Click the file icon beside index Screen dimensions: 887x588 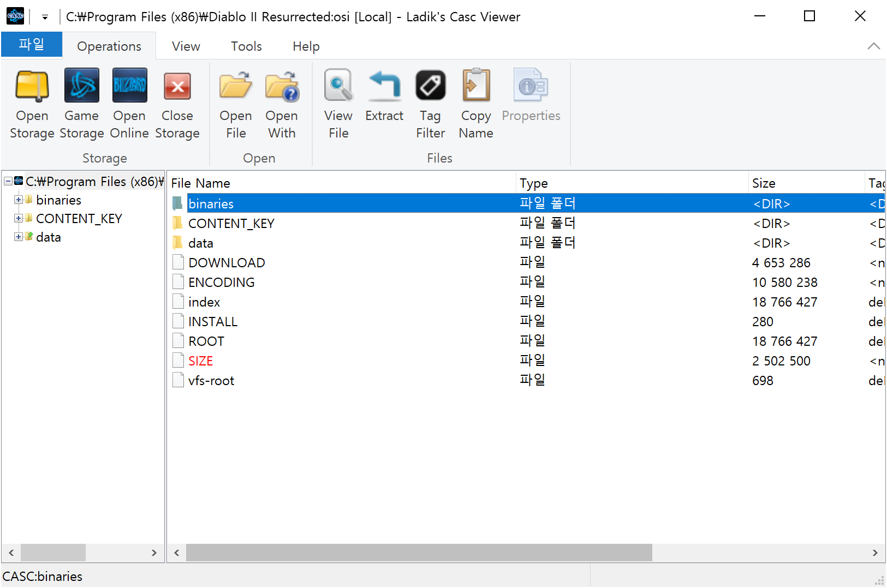178,302
